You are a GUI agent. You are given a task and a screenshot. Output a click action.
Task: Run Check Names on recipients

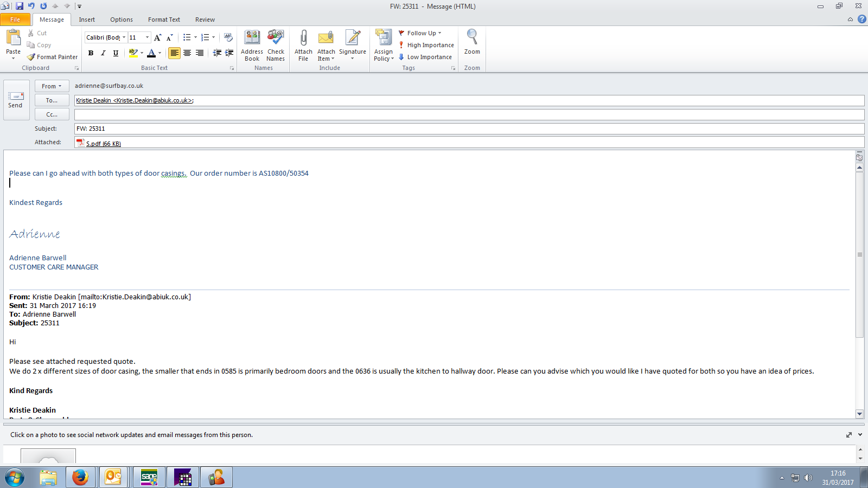click(276, 46)
